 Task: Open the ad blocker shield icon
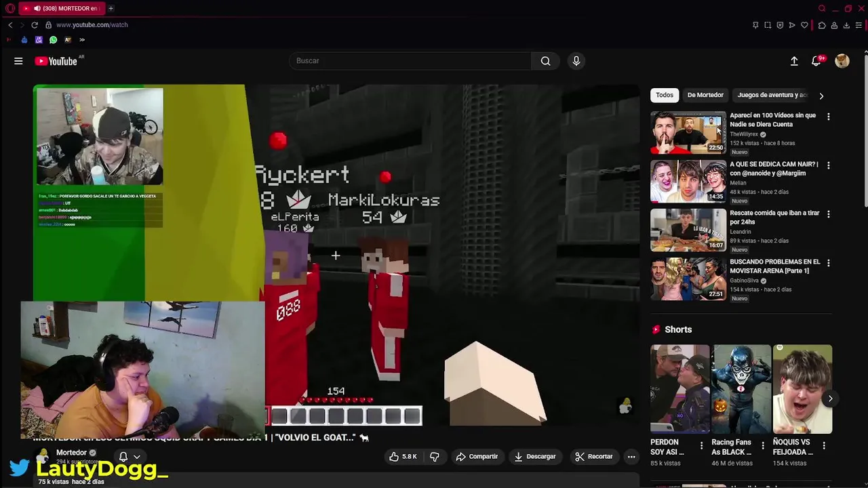pyautogui.click(x=780, y=25)
